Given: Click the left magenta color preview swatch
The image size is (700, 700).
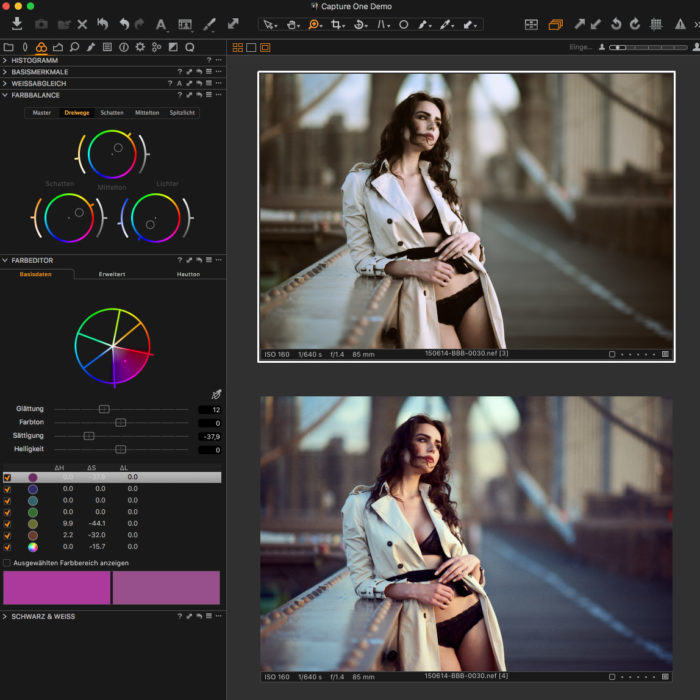Looking at the screenshot, I should coord(56,588).
